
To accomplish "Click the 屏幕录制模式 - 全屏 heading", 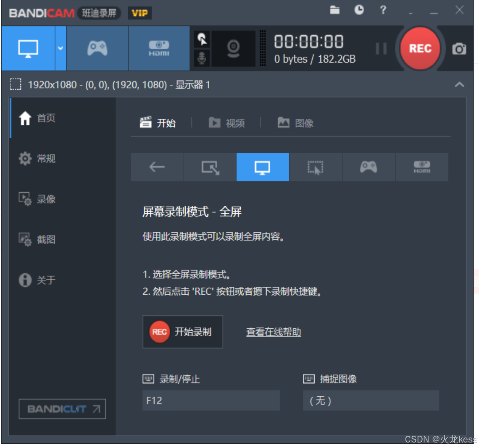I will 192,212.
